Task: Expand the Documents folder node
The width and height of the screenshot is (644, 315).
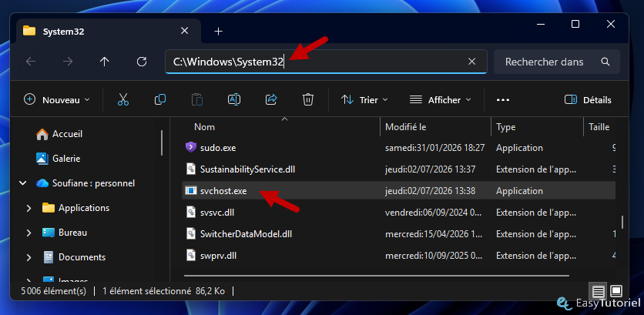Action: (x=29, y=257)
